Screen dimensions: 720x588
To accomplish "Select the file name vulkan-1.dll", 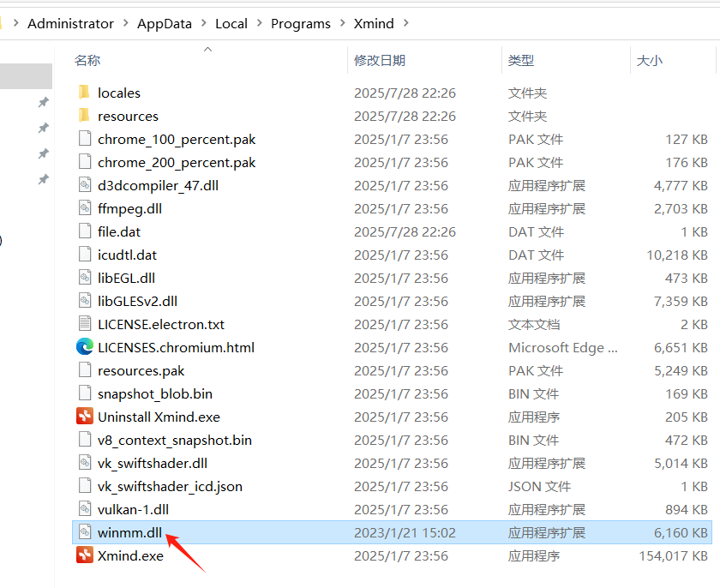I will [x=133, y=509].
